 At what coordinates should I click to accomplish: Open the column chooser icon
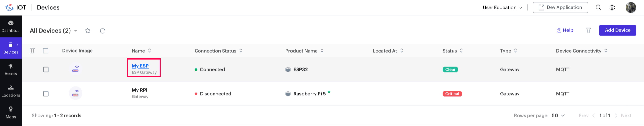click(x=32, y=51)
